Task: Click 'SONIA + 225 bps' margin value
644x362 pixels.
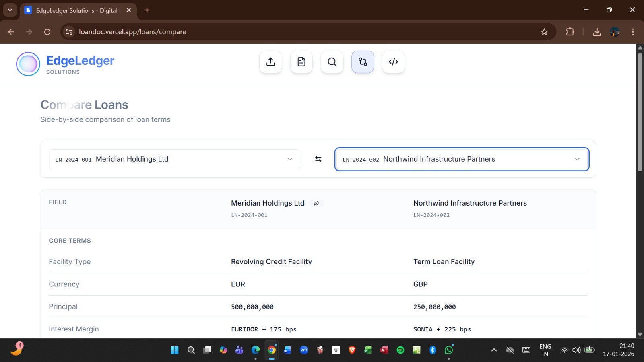Action: (442, 329)
